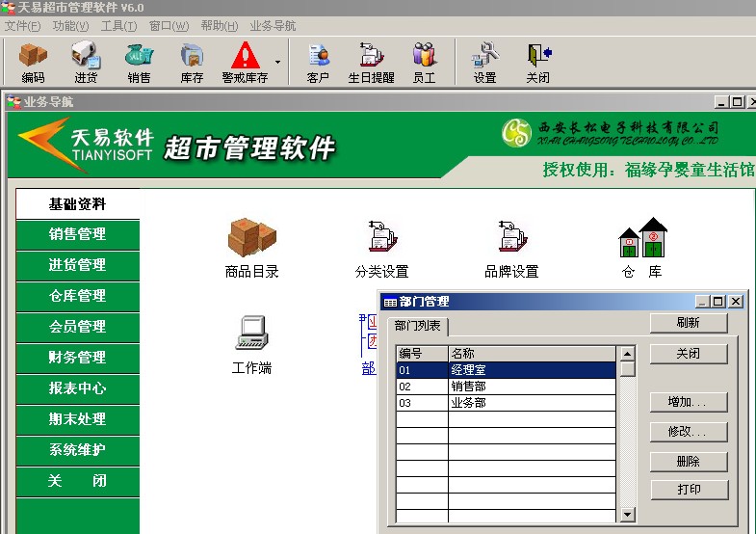The width and height of the screenshot is (756, 534).
Task: Open 报表中心 in the left sidebar
Action: 77,388
